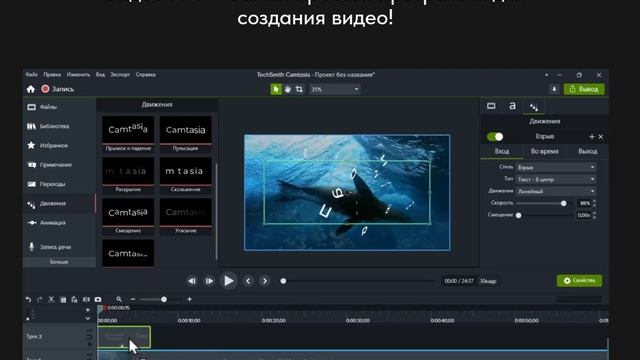
Task: Open the Вид menu
Action: coord(100,75)
